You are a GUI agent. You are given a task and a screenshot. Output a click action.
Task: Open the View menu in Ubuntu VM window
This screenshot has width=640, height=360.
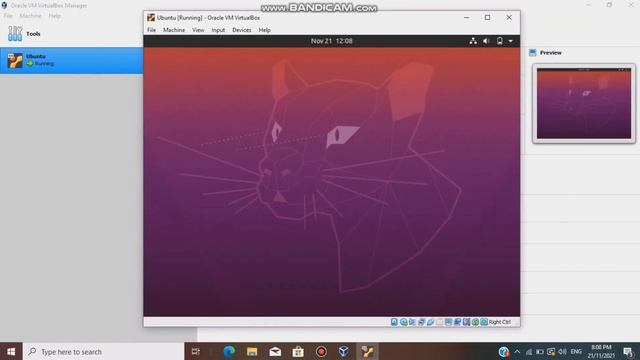click(198, 30)
